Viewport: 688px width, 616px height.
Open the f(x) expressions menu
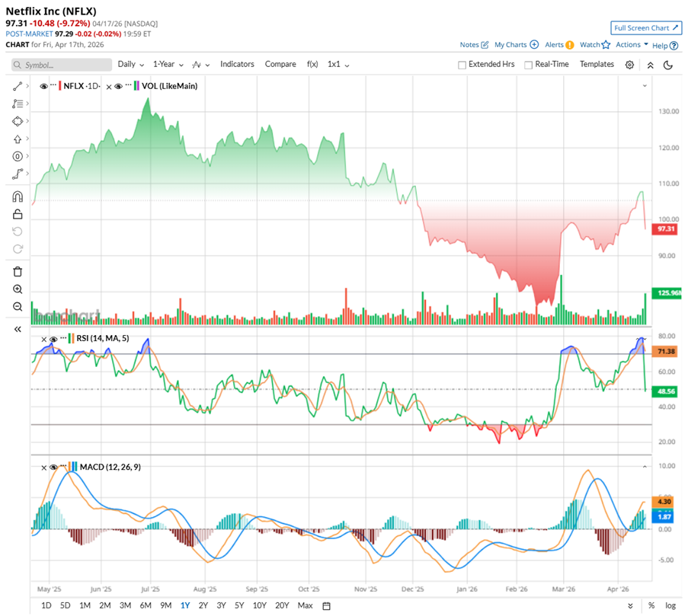[x=312, y=65]
